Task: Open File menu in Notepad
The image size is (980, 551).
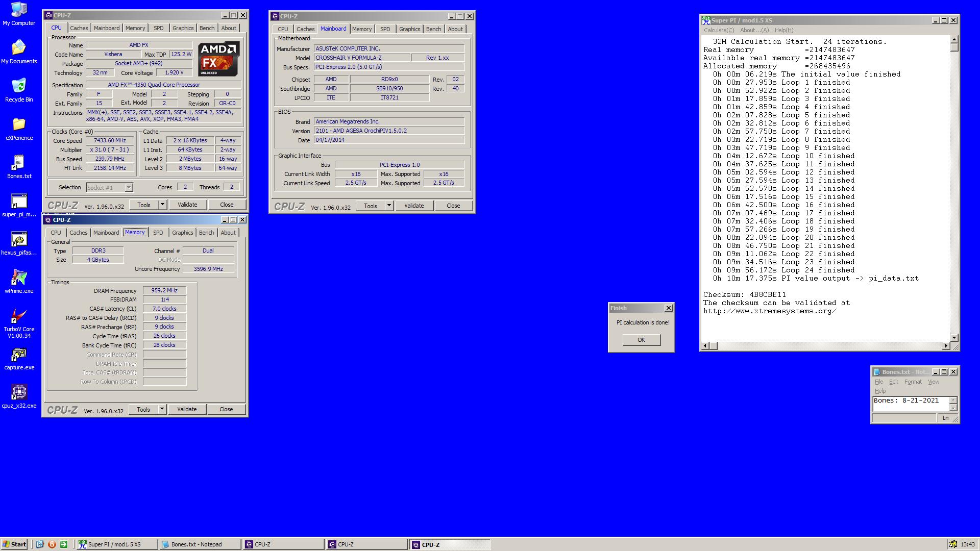Action: coord(879,382)
